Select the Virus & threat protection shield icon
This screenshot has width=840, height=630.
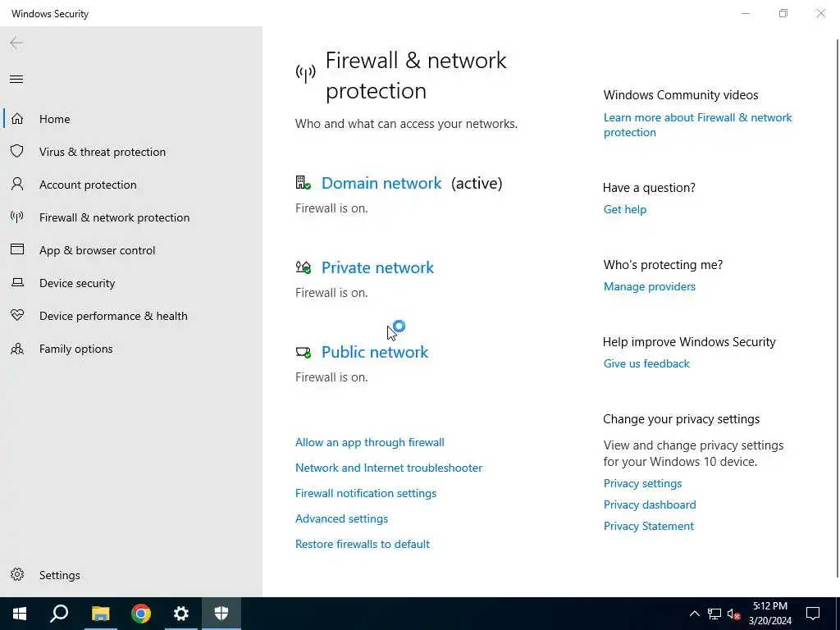point(17,152)
